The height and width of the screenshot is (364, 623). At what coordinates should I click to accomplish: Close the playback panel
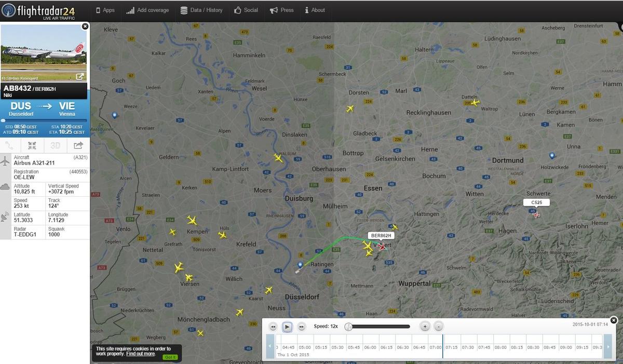[614, 320]
